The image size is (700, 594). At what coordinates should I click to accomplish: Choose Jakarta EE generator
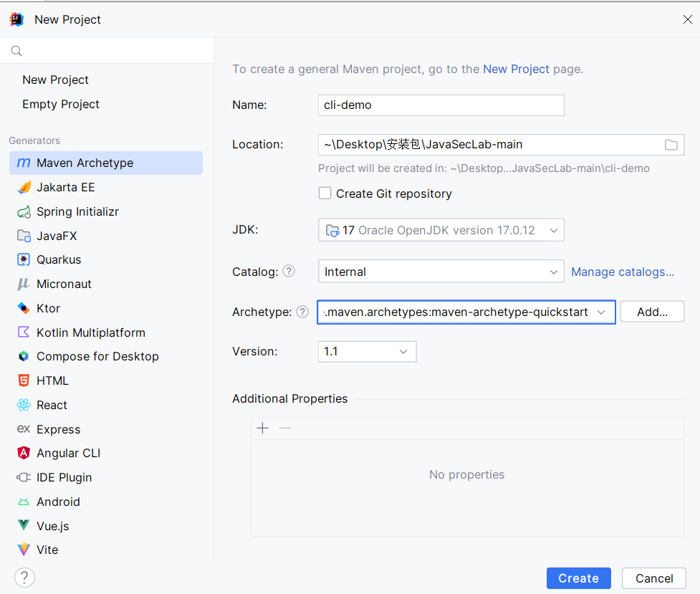point(66,187)
